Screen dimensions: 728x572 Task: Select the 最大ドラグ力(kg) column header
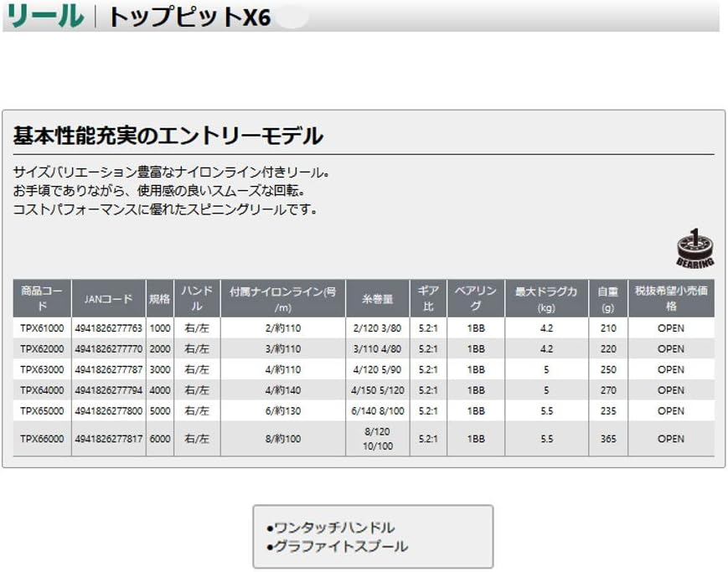point(546,298)
